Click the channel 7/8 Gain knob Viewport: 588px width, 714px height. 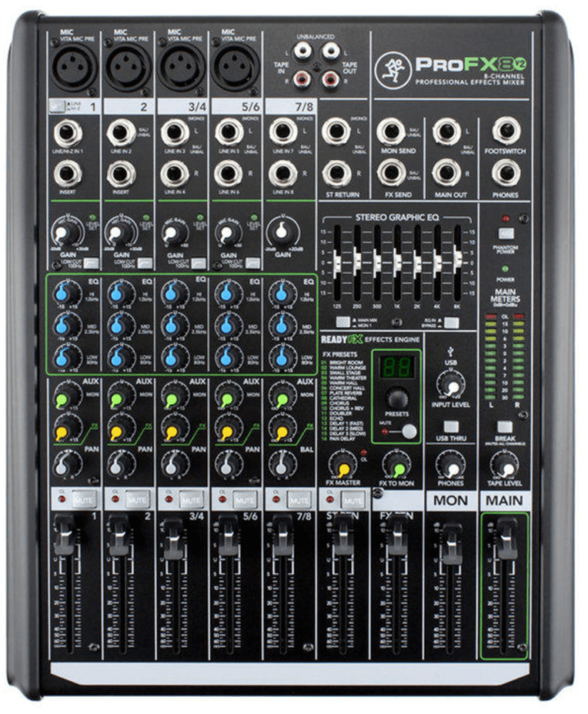pyautogui.click(x=282, y=232)
